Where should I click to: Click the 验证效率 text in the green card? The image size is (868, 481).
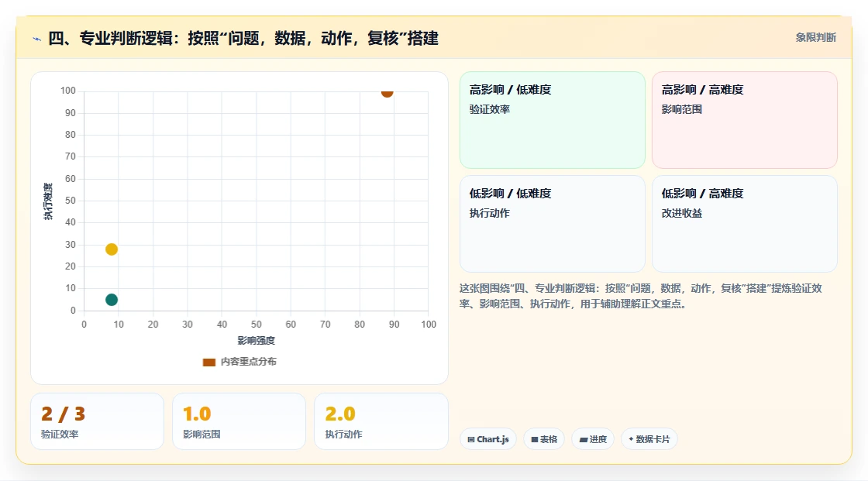pyautogui.click(x=489, y=109)
